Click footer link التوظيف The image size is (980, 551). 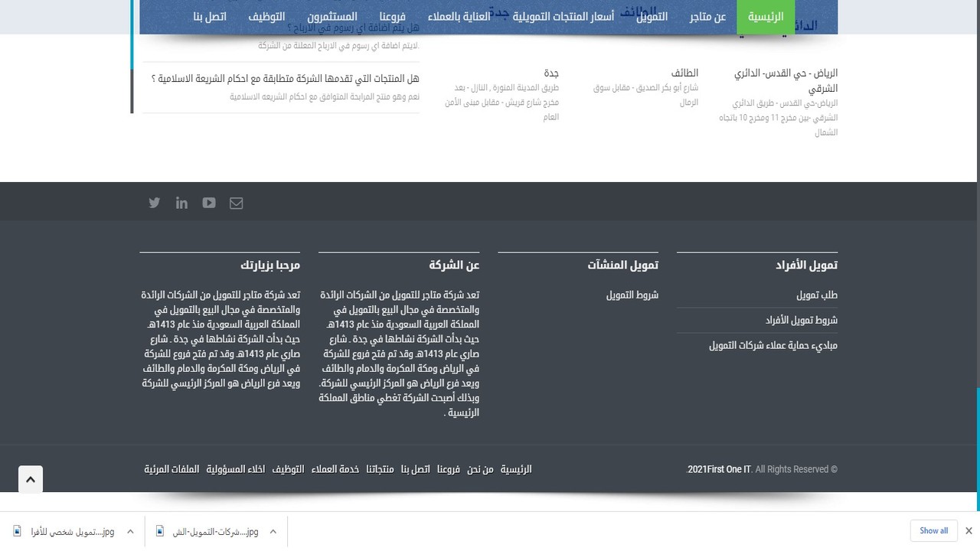(x=288, y=469)
